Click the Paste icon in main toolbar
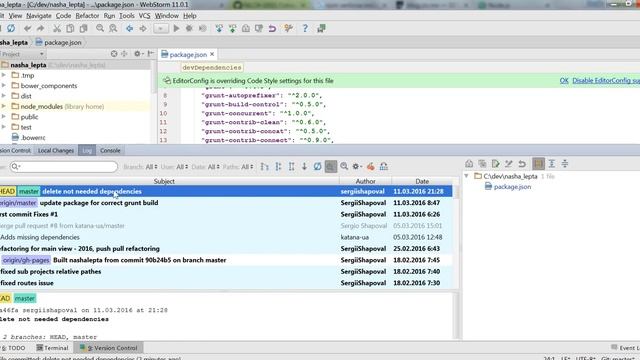 click(84, 29)
